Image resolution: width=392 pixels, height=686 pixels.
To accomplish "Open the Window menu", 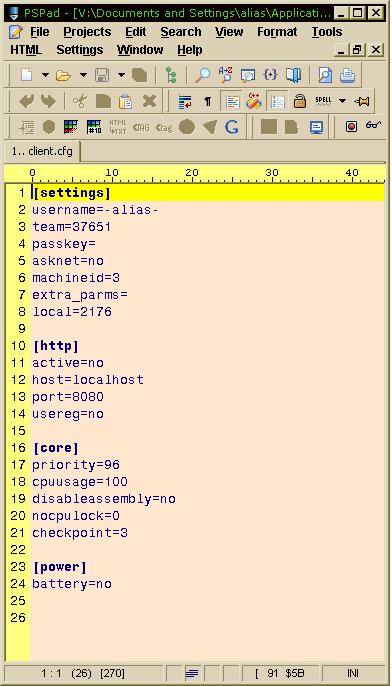I will [x=140, y=50].
